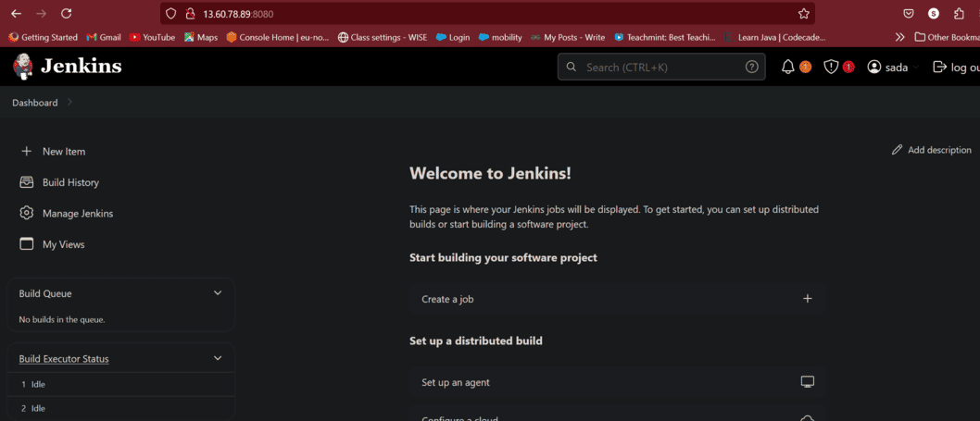The width and height of the screenshot is (980, 421).
Task: Click the Add description pencil icon
Action: (x=897, y=150)
